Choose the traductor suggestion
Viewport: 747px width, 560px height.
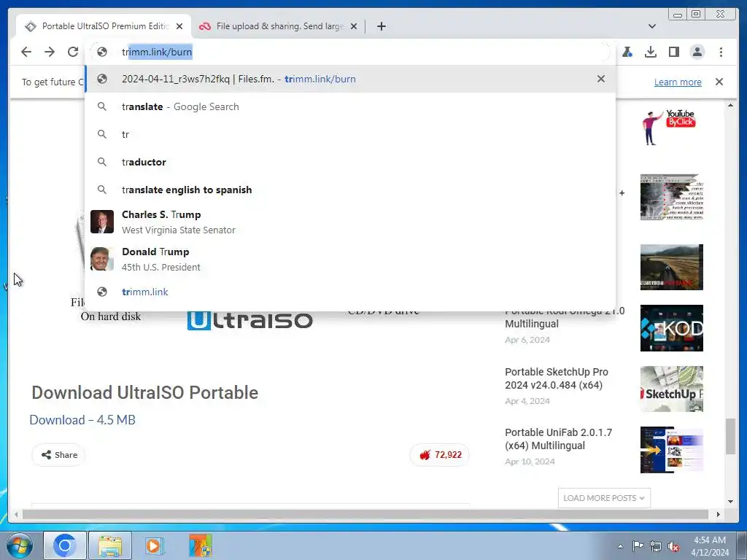[350, 162]
